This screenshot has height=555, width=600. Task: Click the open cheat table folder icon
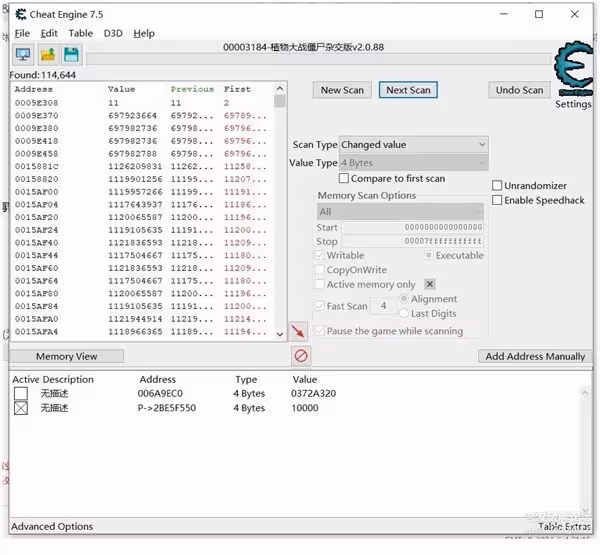pyautogui.click(x=48, y=55)
